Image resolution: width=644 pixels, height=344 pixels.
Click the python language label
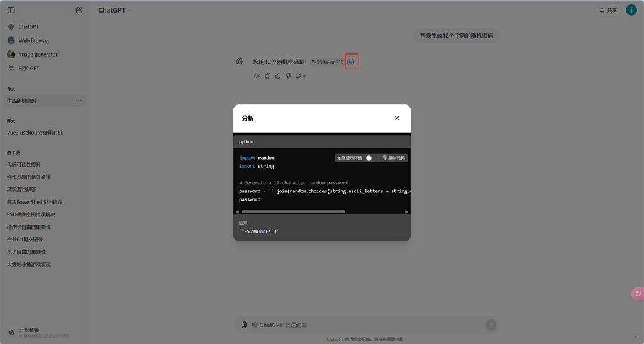coord(247,141)
